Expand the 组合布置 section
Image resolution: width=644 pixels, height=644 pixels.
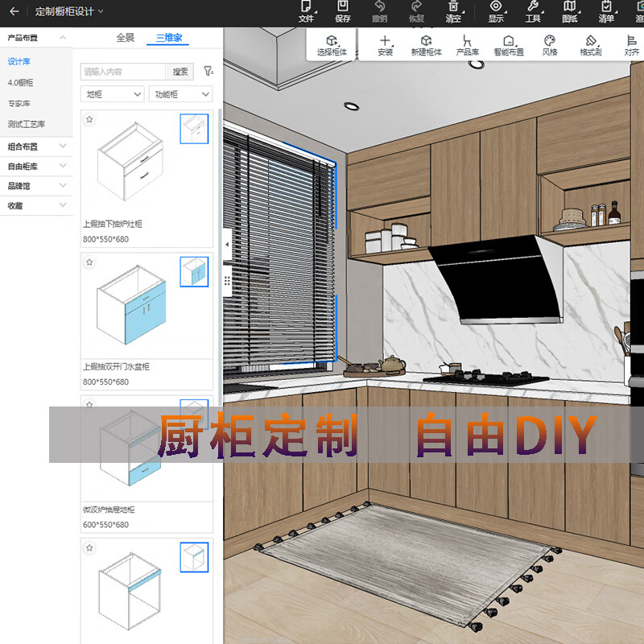(x=35, y=147)
